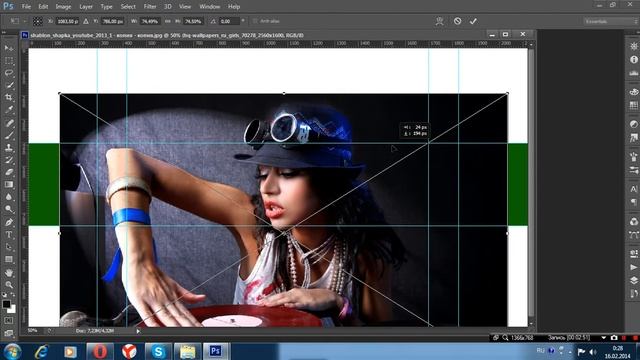Select the Brush tool
This screenshot has height=360, width=640.
click(9, 135)
